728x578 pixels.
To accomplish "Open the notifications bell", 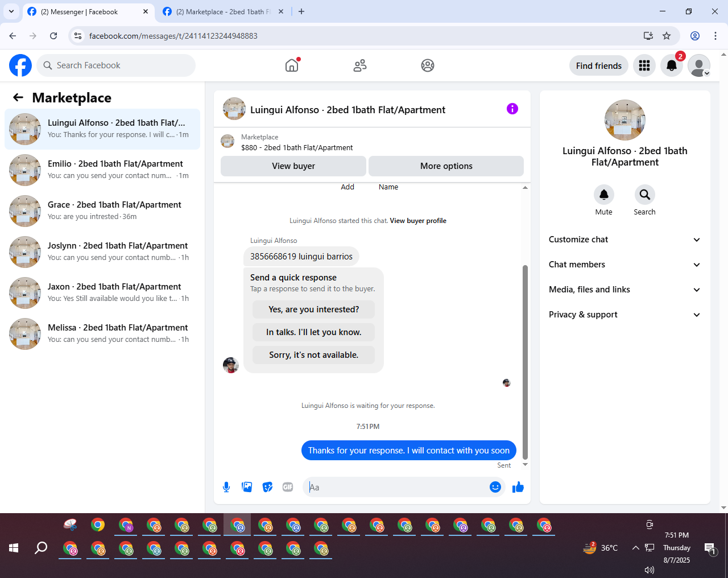I will 672,65.
